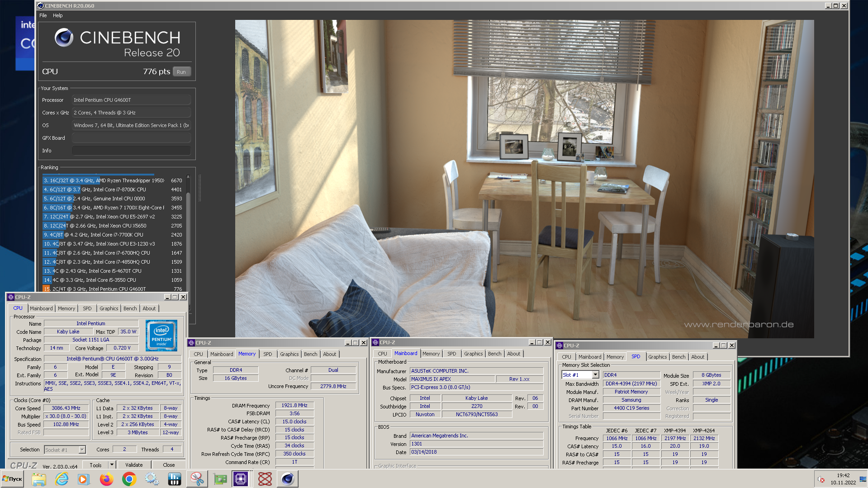The height and width of the screenshot is (488, 868).
Task: Select Graphics tab in the CPU-Z Memory window
Action: point(289,354)
